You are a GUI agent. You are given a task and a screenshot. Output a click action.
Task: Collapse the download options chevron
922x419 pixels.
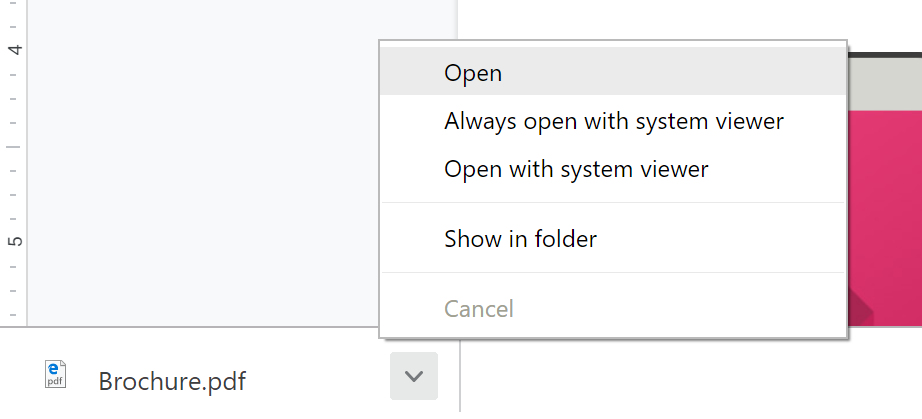414,377
